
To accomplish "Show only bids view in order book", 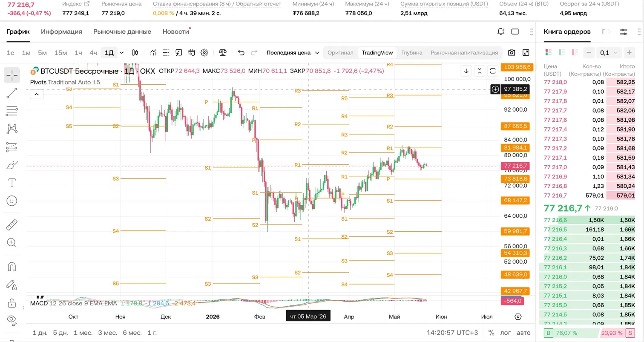I will click(562, 53).
